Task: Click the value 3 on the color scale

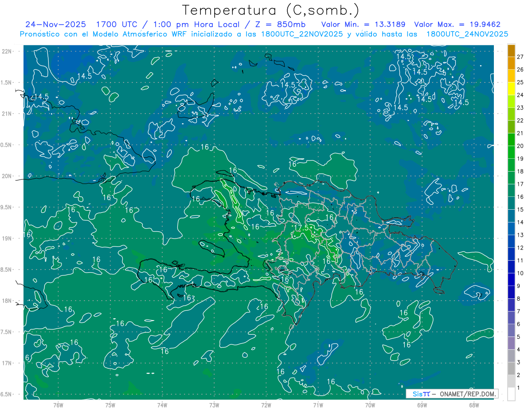Action: [519, 362]
